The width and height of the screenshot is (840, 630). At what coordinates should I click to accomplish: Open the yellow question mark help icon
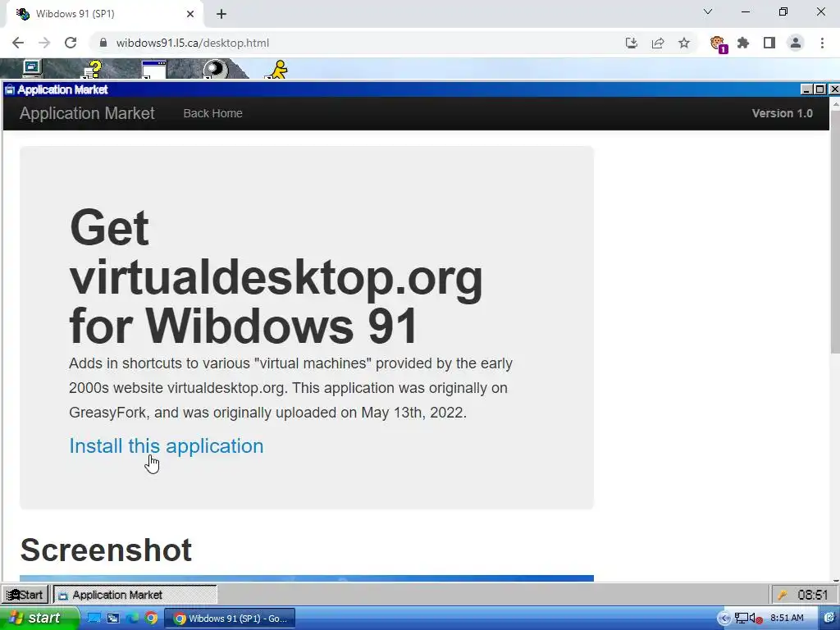94,69
